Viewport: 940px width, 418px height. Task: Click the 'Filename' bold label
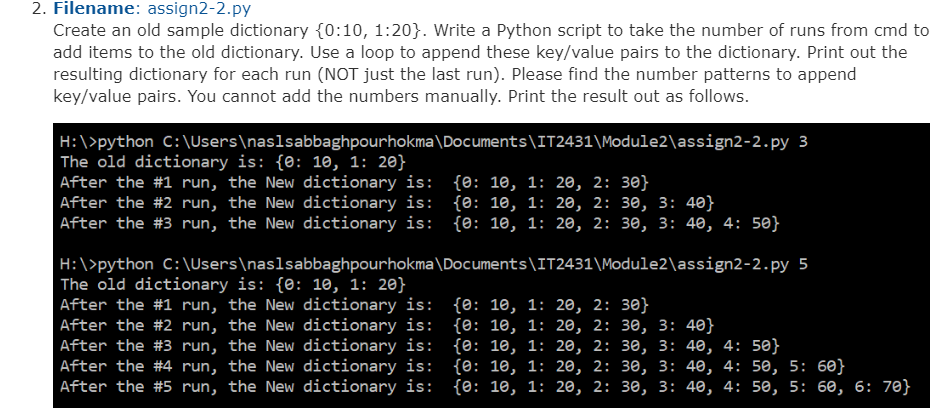point(96,8)
